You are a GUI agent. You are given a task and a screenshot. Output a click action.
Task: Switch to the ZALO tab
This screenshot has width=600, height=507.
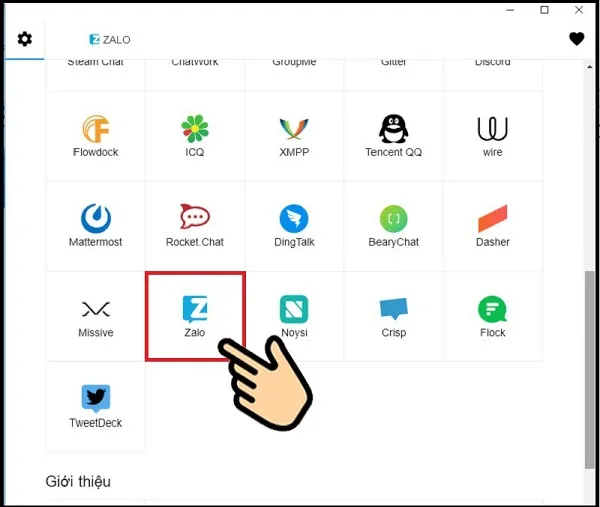pyautogui.click(x=110, y=40)
